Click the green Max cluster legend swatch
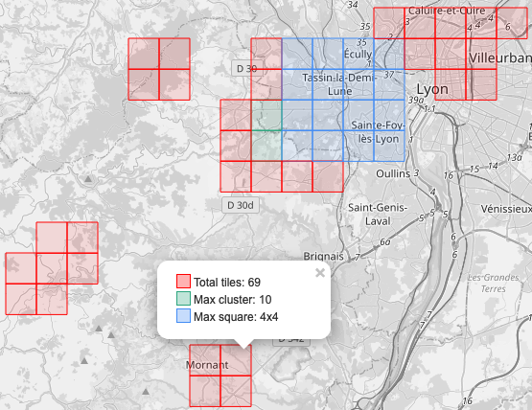Image resolution: width=532 pixels, height=410 pixels. pyautogui.click(x=183, y=299)
